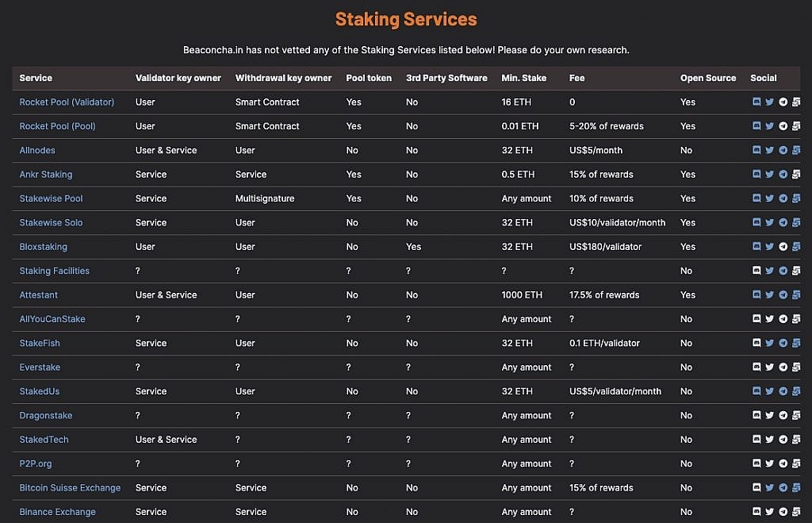
Task: Open the Rocket Pool (Pool) service link
Action: [x=57, y=126]
